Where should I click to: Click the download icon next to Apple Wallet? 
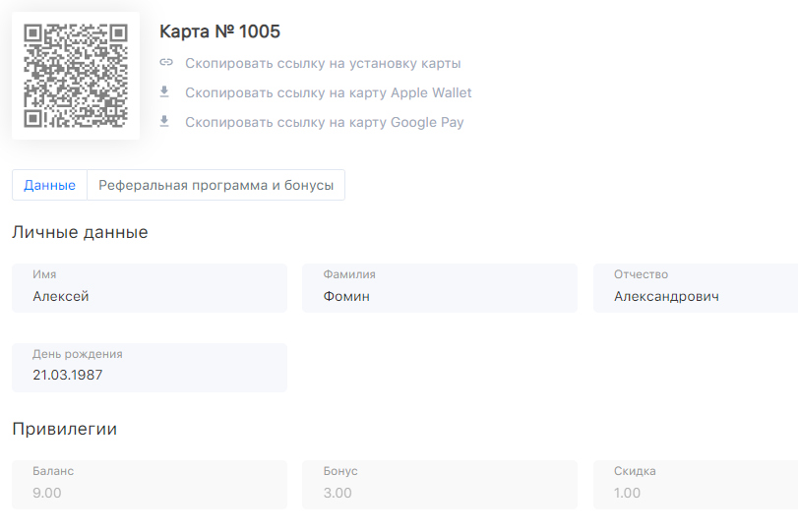click(164, 91)
